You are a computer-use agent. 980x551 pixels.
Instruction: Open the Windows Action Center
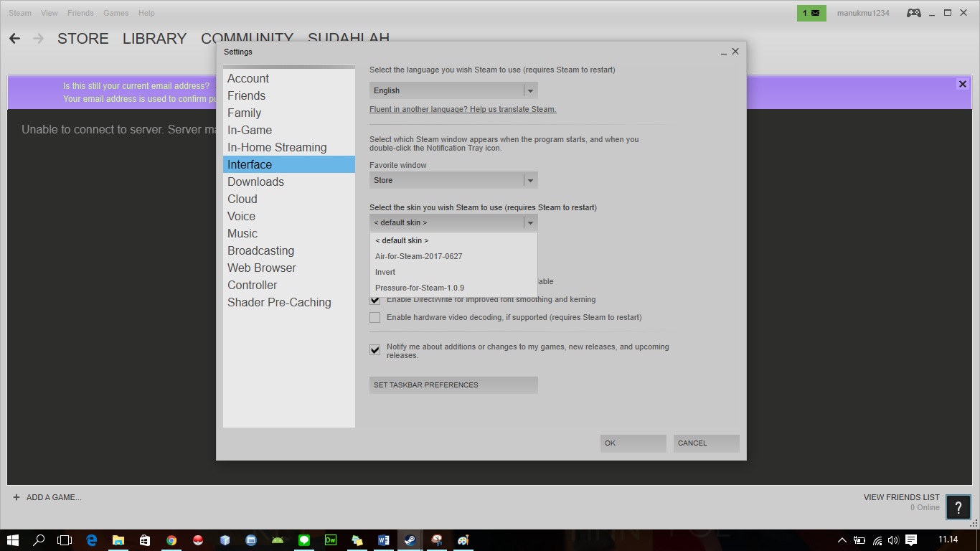tap(911, 540)
